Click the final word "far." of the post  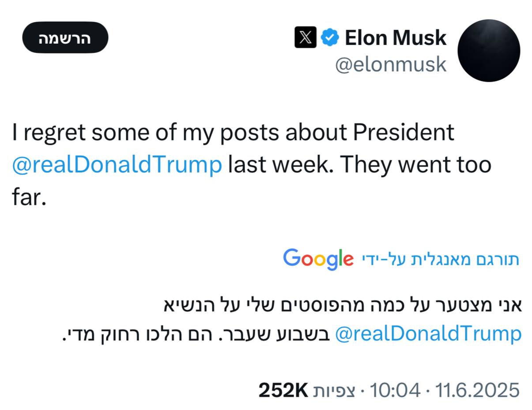[29, 197]
